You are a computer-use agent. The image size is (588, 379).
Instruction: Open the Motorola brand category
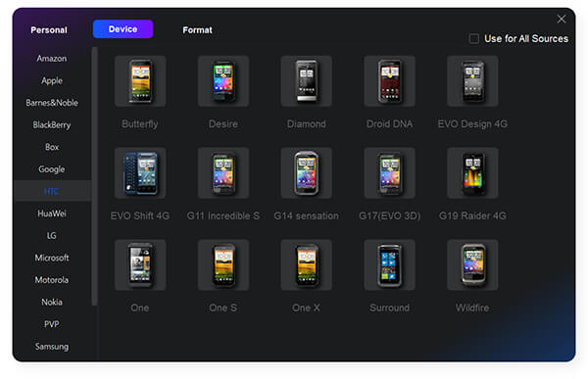tap(52, 280)
